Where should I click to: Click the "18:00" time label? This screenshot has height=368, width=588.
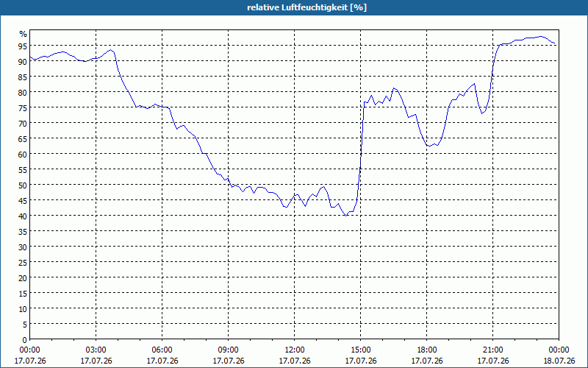click(x=427, y=350)
